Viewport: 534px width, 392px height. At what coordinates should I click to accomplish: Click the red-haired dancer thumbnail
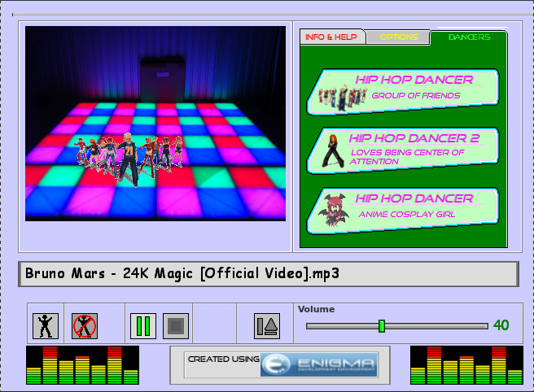(334, 150)
